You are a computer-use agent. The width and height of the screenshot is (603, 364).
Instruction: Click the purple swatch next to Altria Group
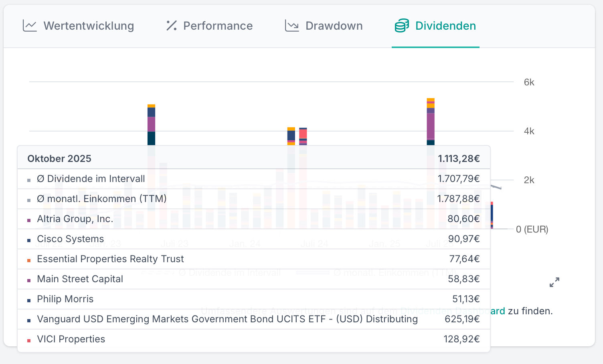coord(29,220)
